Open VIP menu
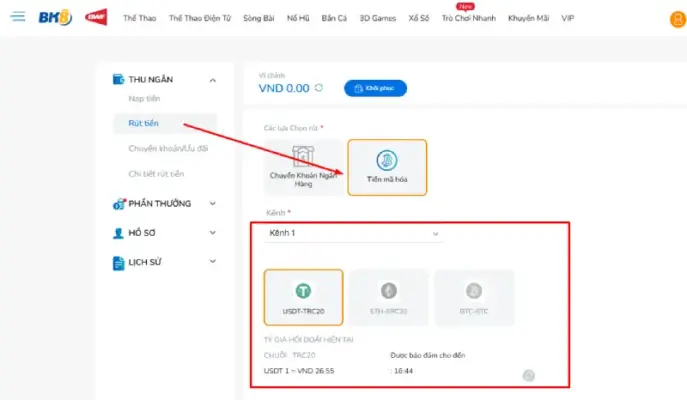Screen dimensions: 687x400 pos(567,18)
